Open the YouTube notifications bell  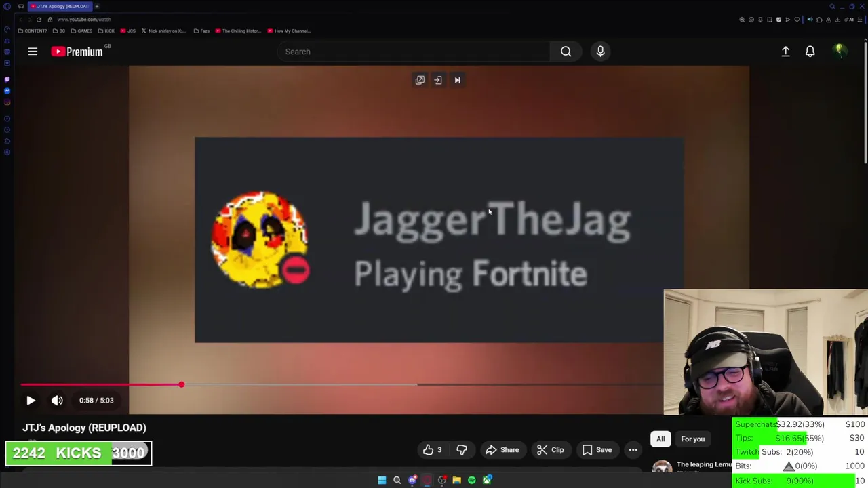pyautogui.click(x=810, y=52)
